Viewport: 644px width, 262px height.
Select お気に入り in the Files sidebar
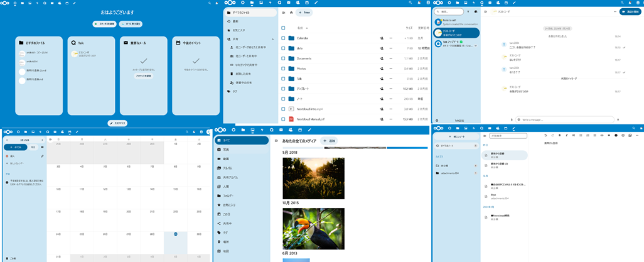[239, 30]
